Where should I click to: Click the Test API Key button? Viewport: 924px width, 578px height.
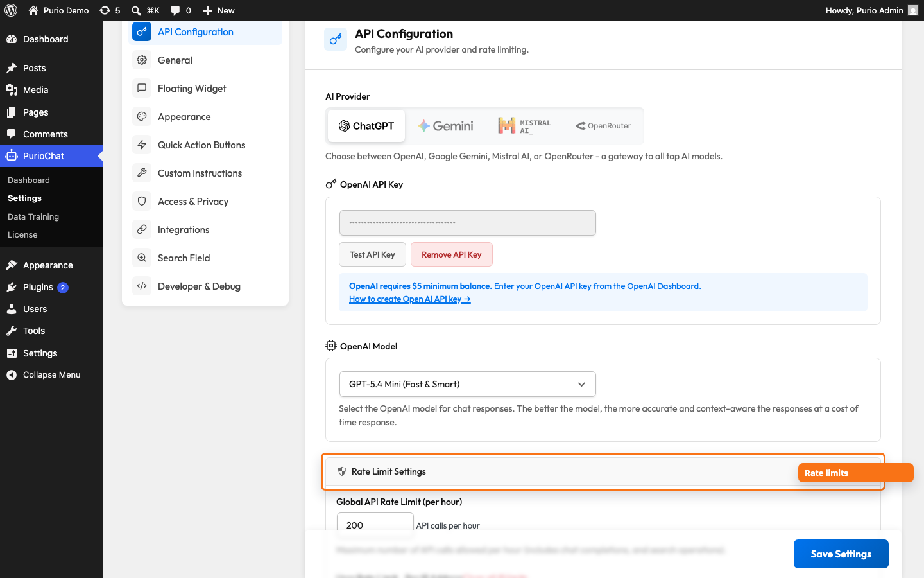click(372, 254)
